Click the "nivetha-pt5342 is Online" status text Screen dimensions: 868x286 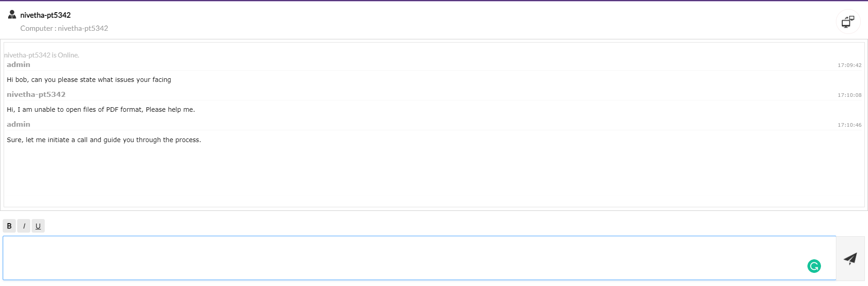[x=42, y=55]
